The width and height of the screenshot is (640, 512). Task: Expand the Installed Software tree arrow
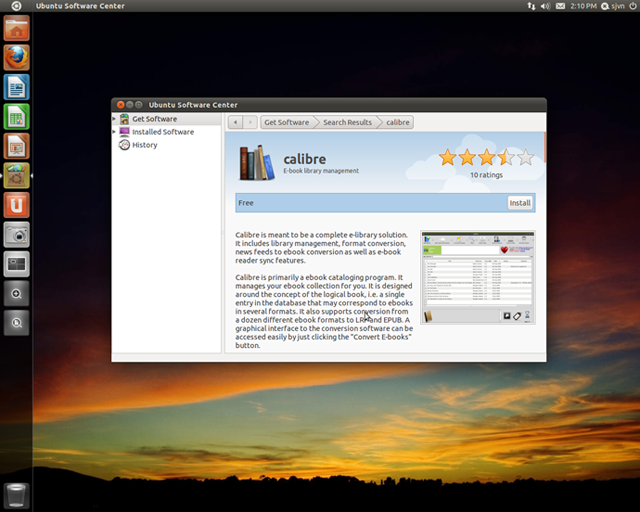coord(114,132)
